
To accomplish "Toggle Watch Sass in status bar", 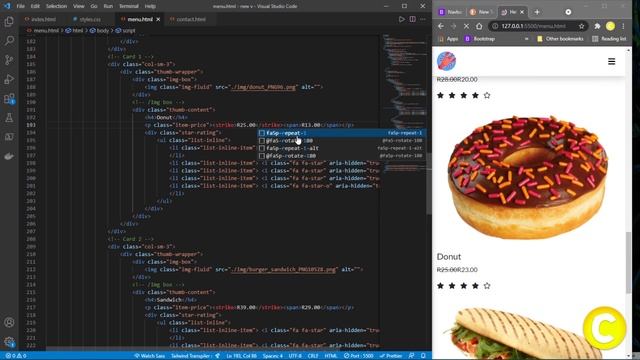I will (x=149, y=356).
